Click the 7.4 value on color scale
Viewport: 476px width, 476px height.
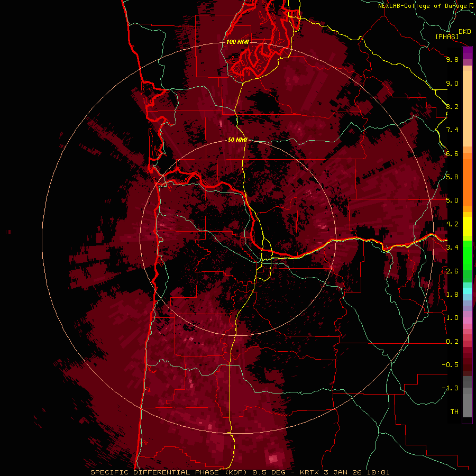click(452, 130)
